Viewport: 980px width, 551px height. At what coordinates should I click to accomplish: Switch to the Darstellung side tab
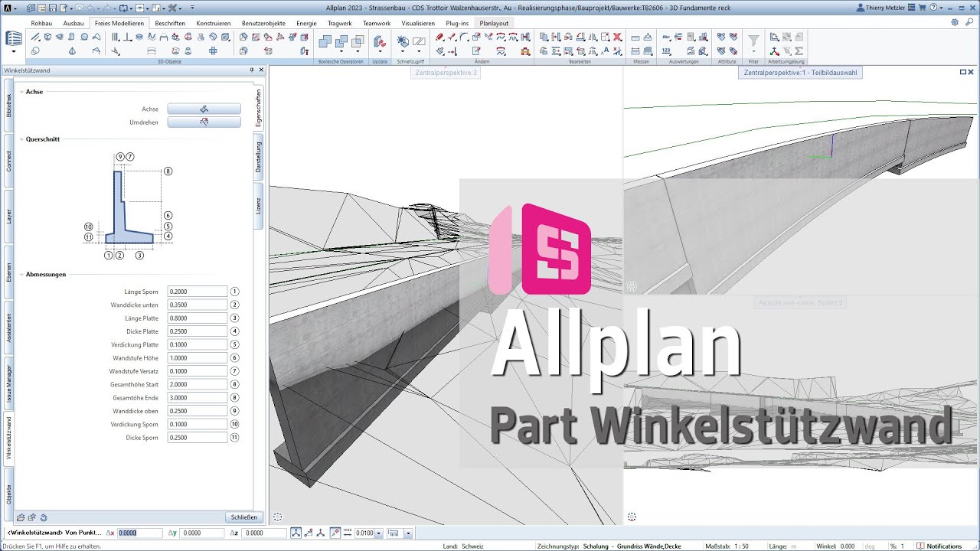coord(259,157)
